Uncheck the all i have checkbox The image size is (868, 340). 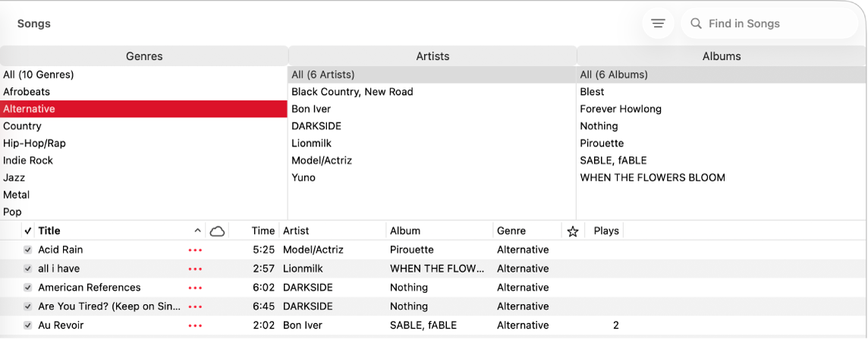[x=28, y=269]
